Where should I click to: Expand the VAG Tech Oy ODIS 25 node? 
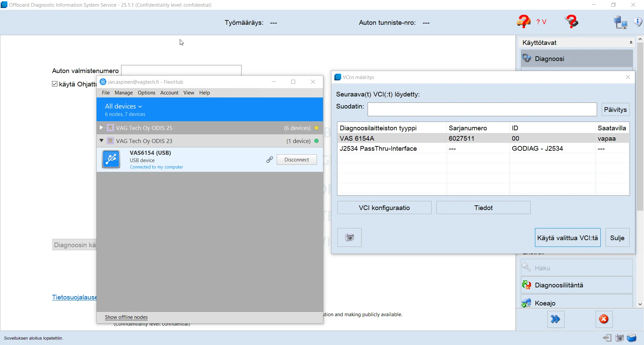[x=101, y=128]
